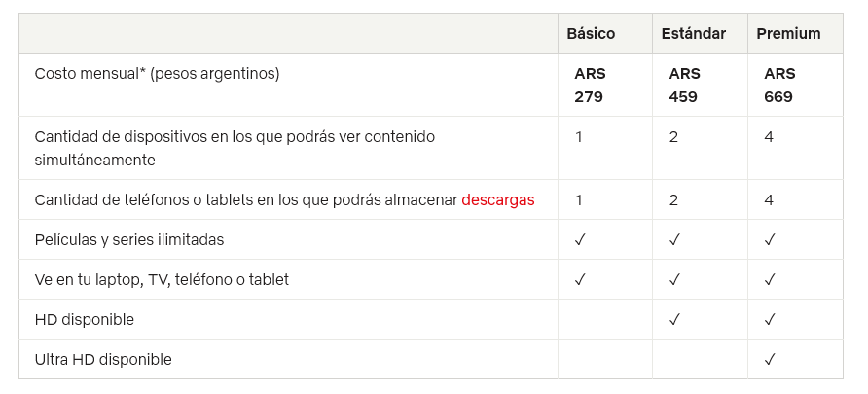Click Premium checkmark in HD disponible row
This screenshot has height=394, width=868.
pyautogui.click(x=770, y=319)
